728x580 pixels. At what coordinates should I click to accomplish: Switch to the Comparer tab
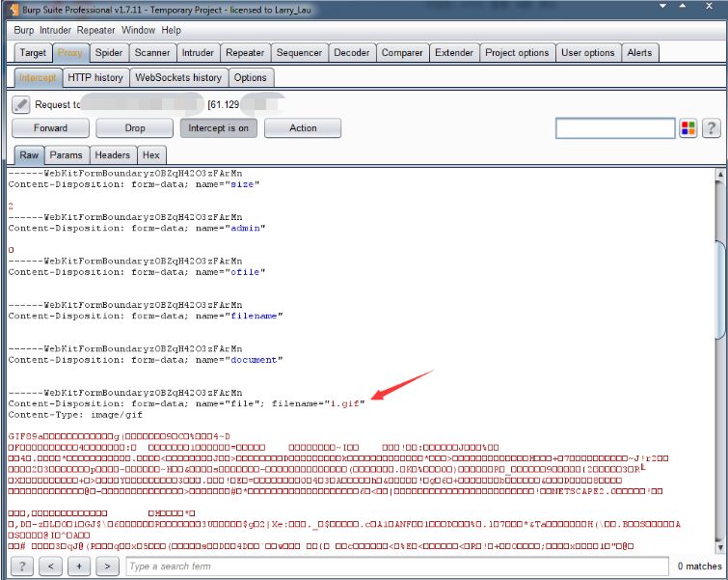pos(402,53)
